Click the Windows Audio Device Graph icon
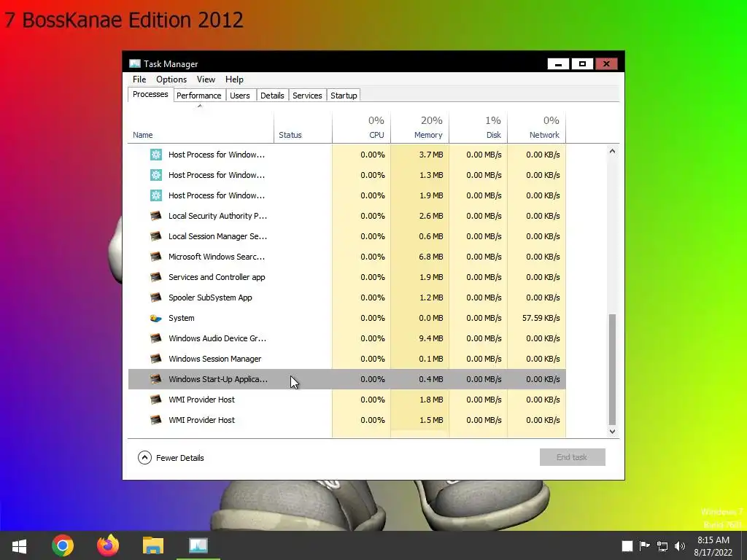Viewport: 747px width, 560px height. tap(156, 338)
